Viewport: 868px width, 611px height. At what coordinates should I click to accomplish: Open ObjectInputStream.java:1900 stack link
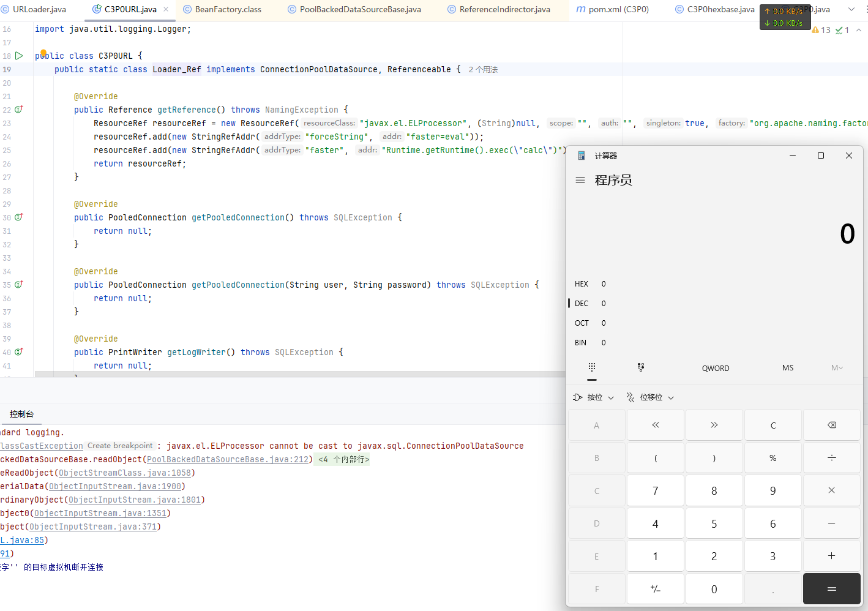pyautogui.click(x=115, y=487)
